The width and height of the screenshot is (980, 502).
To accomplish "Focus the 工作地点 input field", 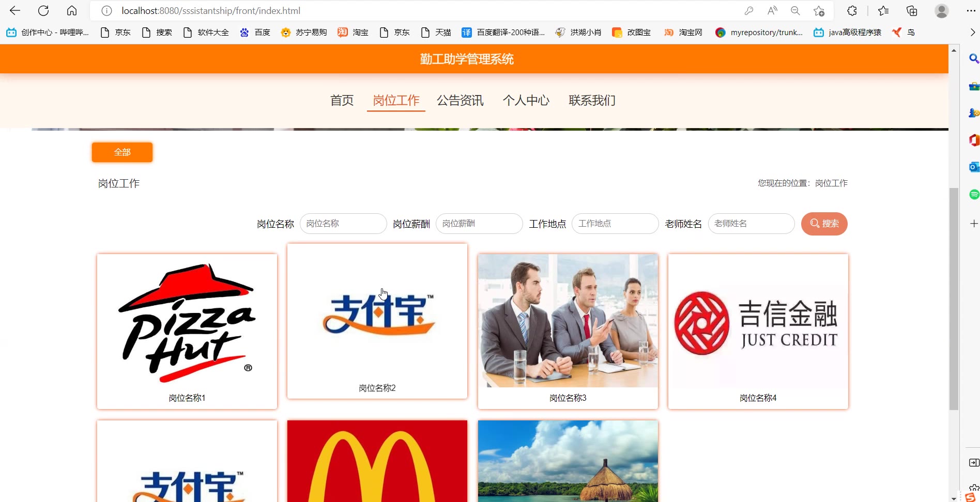I will (615, 224).
